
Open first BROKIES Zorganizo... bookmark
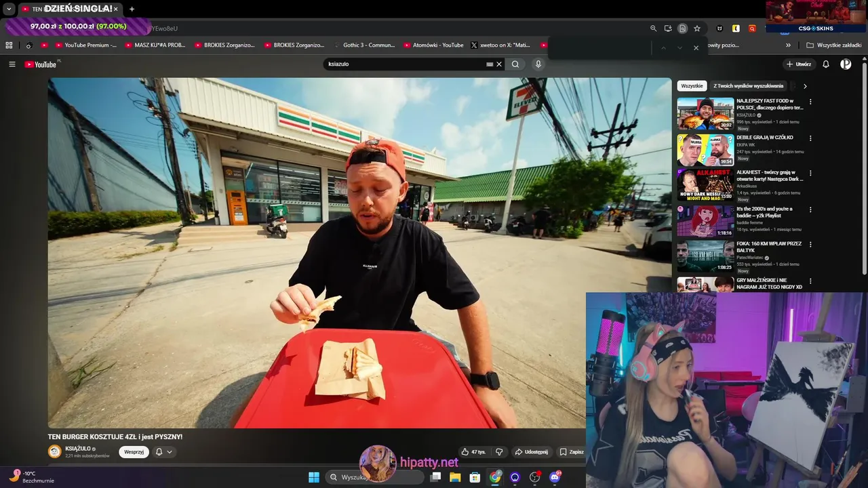[x=224, y=45]
